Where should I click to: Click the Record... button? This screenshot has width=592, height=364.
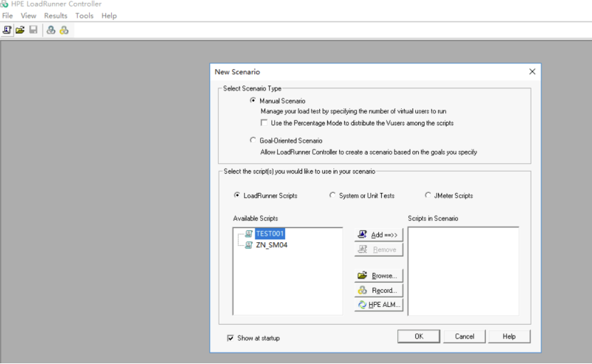(379, 291)
